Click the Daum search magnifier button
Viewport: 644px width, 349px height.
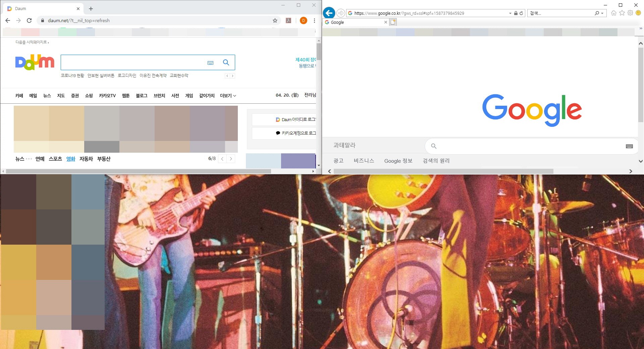pos(226,62)
